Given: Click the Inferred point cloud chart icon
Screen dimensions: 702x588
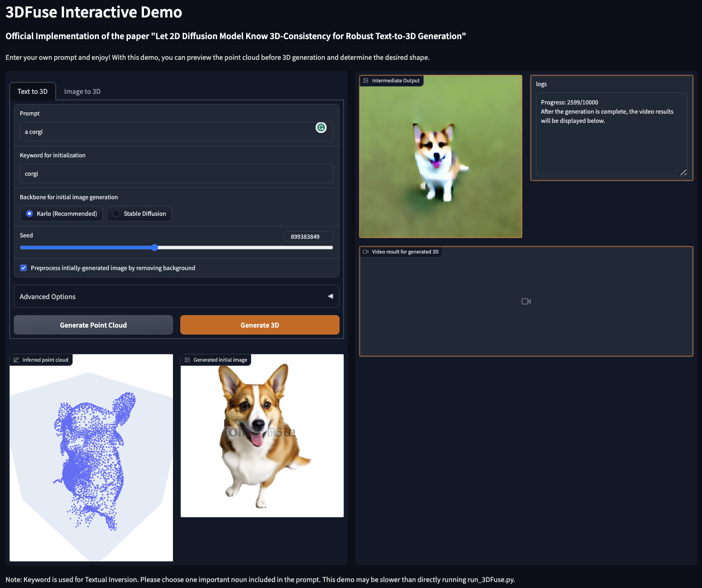Looking at the screenshot, I should click(16, 360).
